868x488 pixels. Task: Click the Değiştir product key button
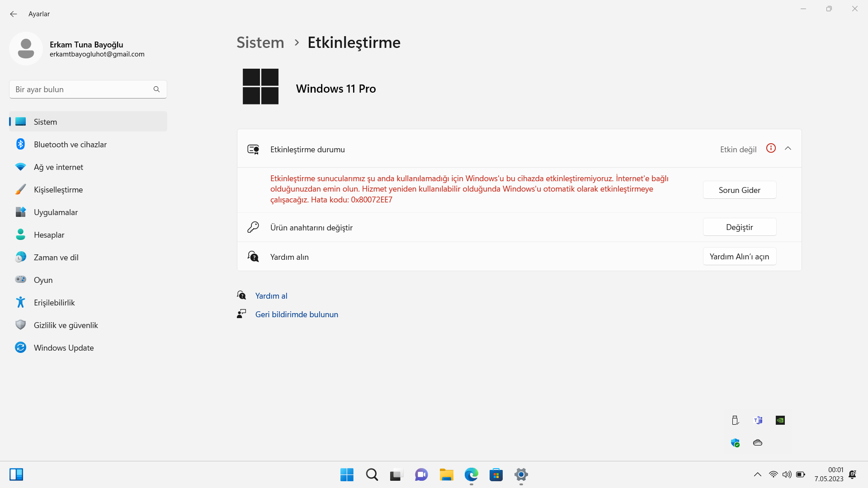740,227
